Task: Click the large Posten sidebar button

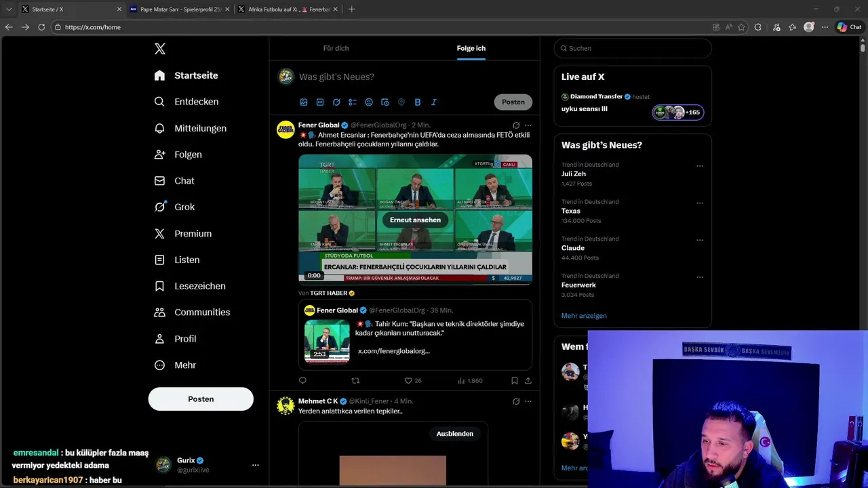Action: click(x=201, y=399)
